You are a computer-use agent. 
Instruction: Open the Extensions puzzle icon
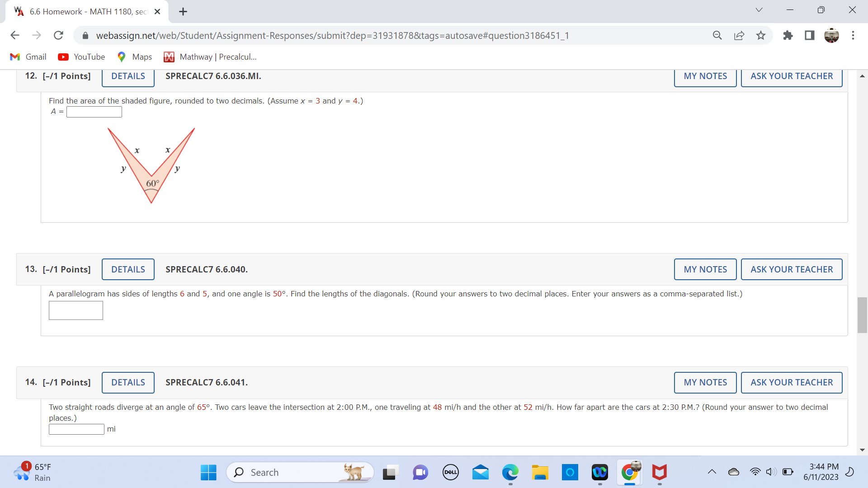(788, 35)
